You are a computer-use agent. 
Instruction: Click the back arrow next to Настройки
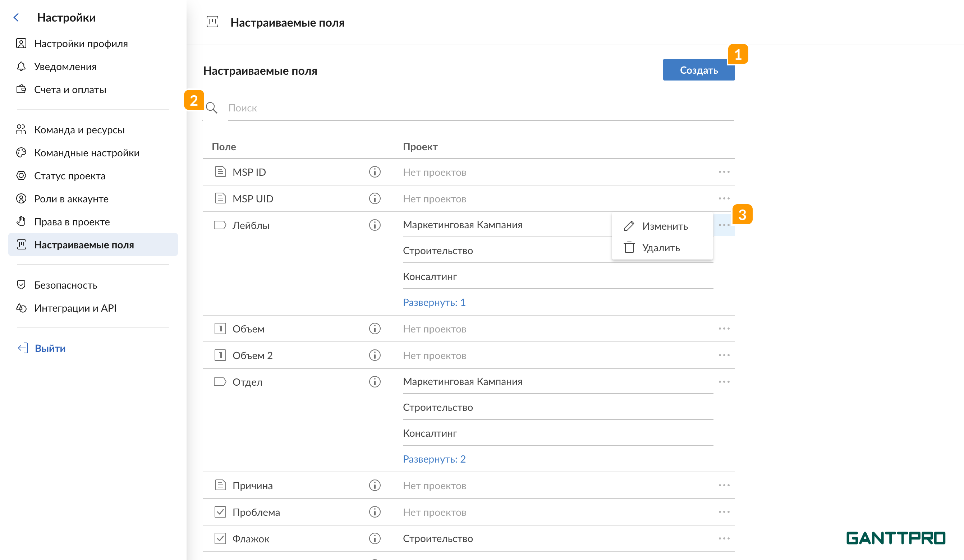point(16,18)
